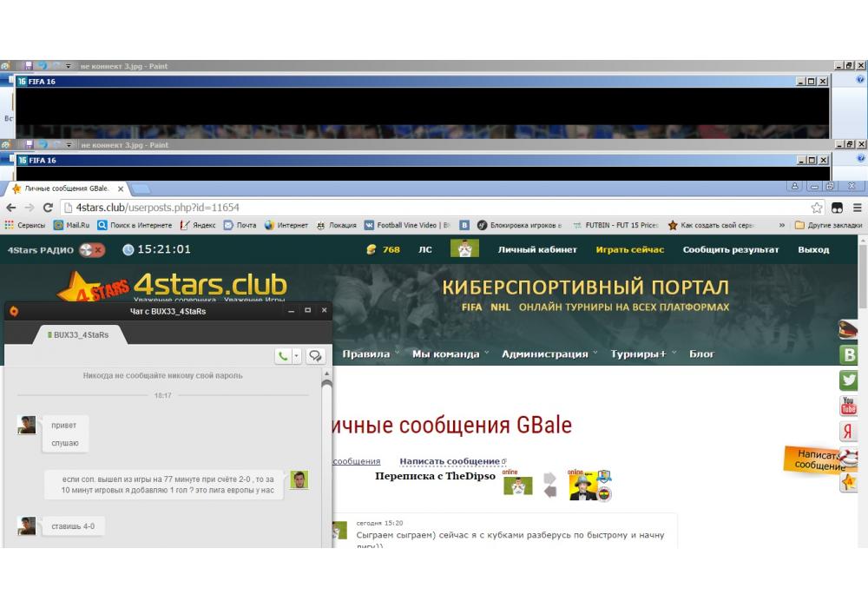This screenshot has width=868, height=608.
Task: Click the Yandex Я sidebar icon
Action: click(849, 432)
